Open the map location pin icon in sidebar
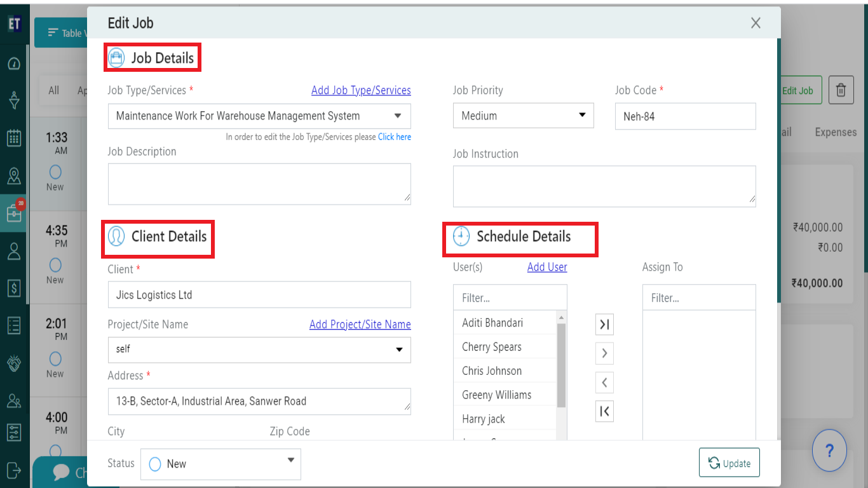Screen dimensions: 868x488 [14, 176]
